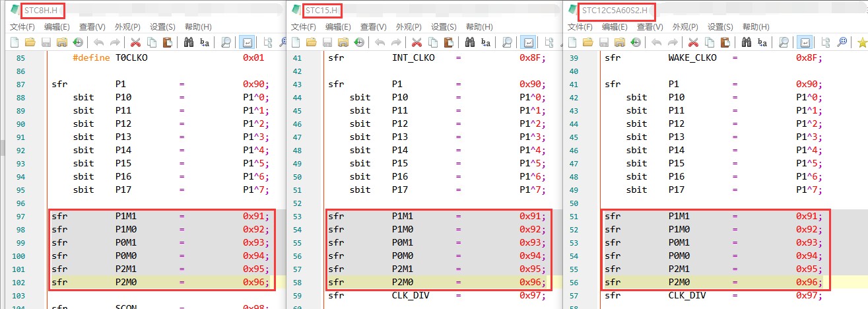Click line number 96 in STC8H.H
Image resolution: width=868 pixels, height=309 pixels.
[20, 203]
